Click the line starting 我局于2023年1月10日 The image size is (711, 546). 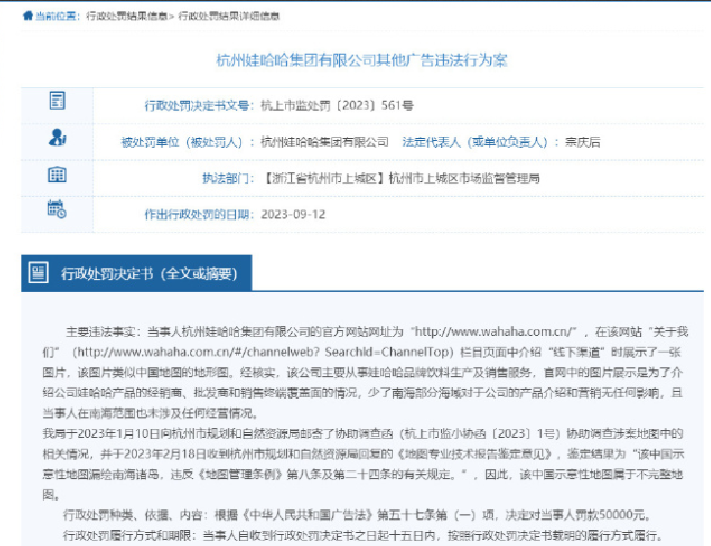pyautogui.click(x=363, y=434)
